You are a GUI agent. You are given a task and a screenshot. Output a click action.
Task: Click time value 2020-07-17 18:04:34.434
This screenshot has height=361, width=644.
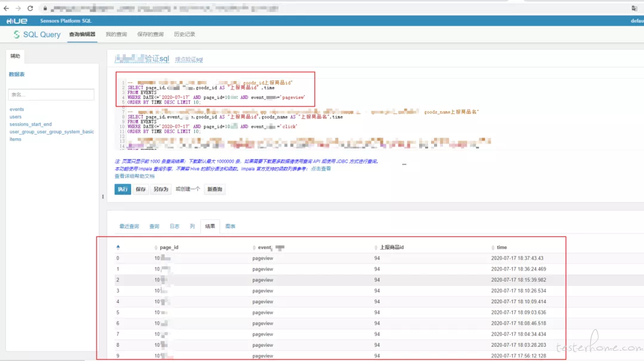tap(518, 334)
